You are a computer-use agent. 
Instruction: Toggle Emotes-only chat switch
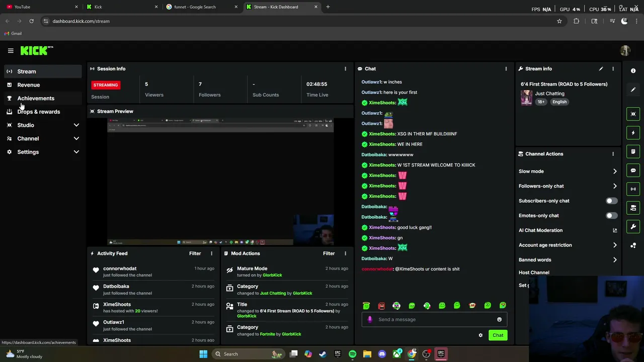611,216
